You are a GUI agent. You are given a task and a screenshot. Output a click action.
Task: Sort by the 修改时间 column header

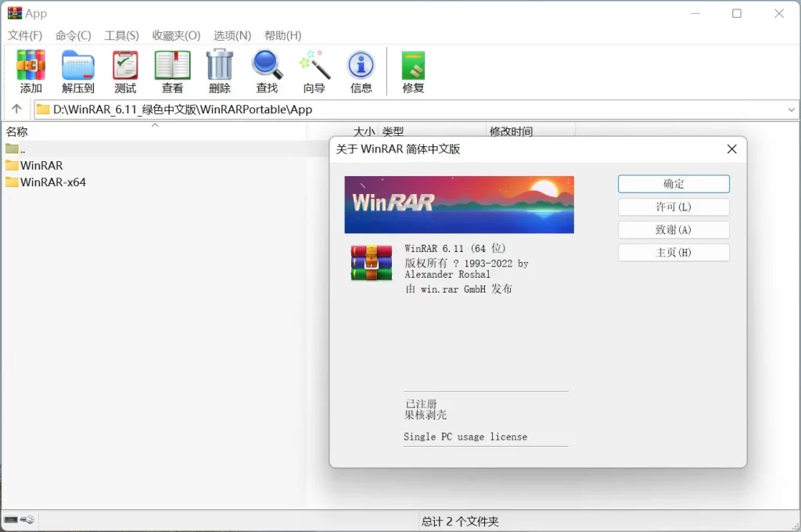coord(530,131)
